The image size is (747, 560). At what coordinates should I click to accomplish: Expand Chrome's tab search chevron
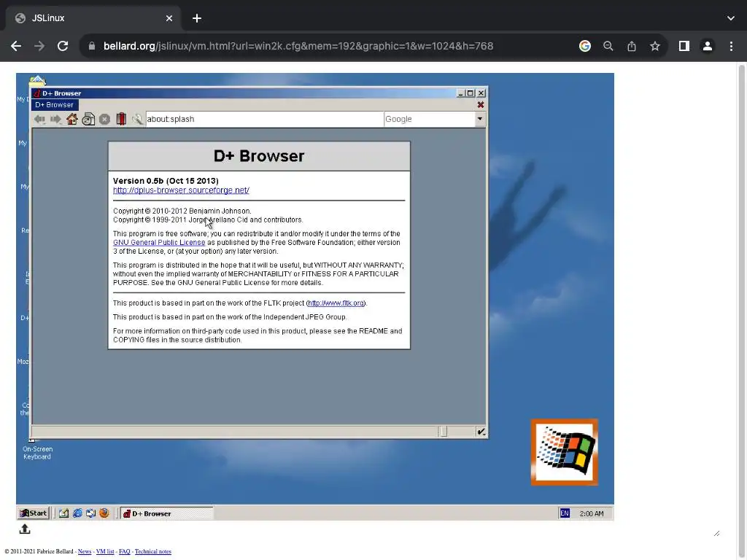[x=731, y=18]
